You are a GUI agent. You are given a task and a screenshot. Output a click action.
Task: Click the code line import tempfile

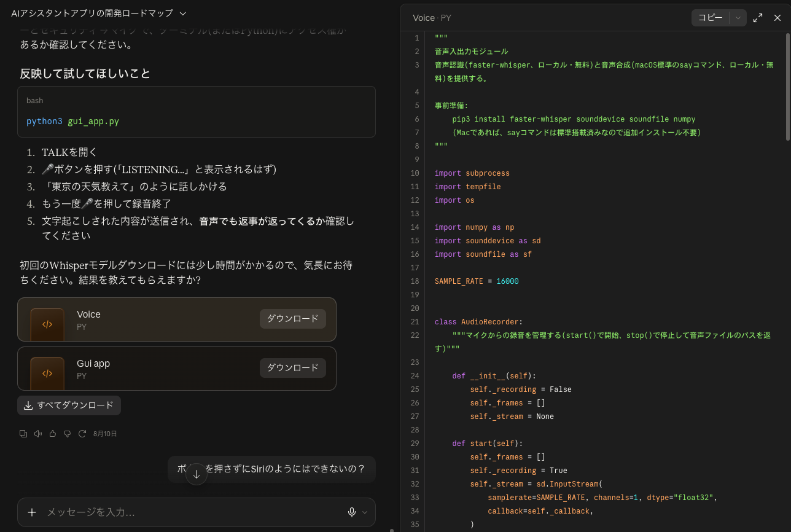tap(468, 187)
